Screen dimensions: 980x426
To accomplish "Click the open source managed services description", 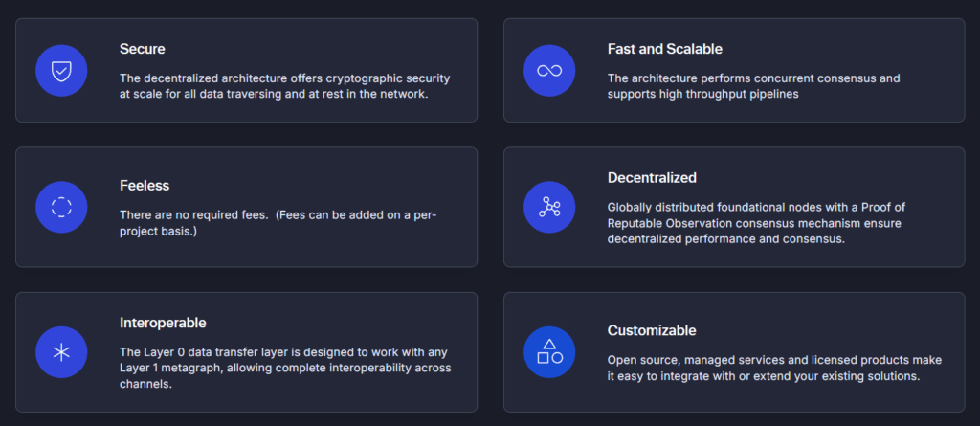I will (x=774, y=368).
